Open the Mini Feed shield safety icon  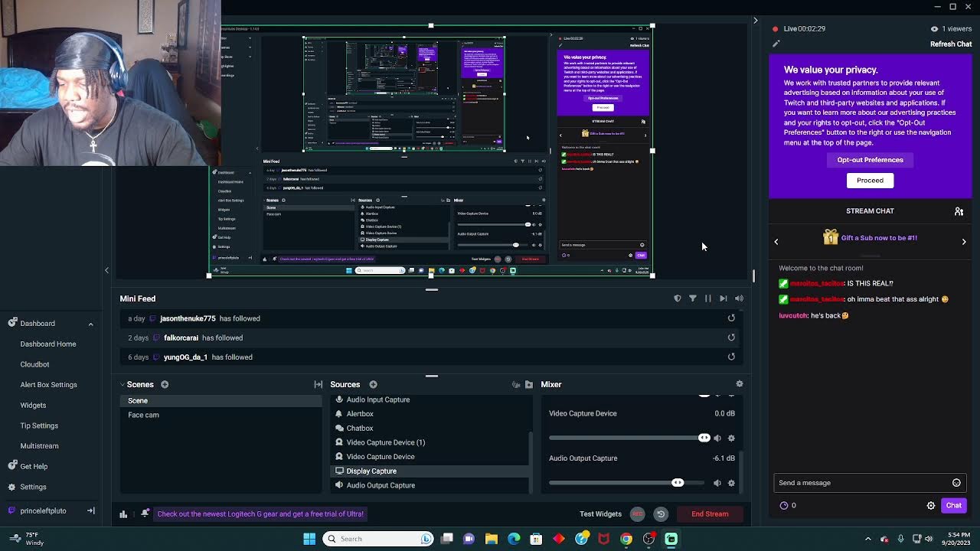click(678, 298)
